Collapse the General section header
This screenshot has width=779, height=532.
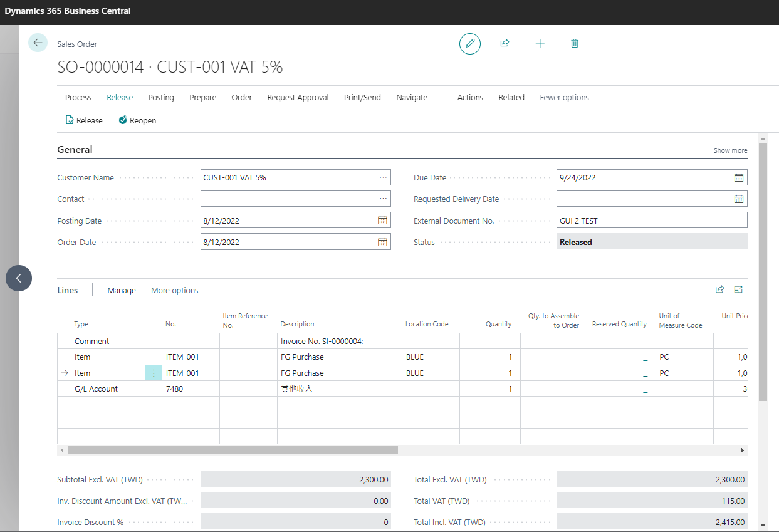(x=75, y=150)
